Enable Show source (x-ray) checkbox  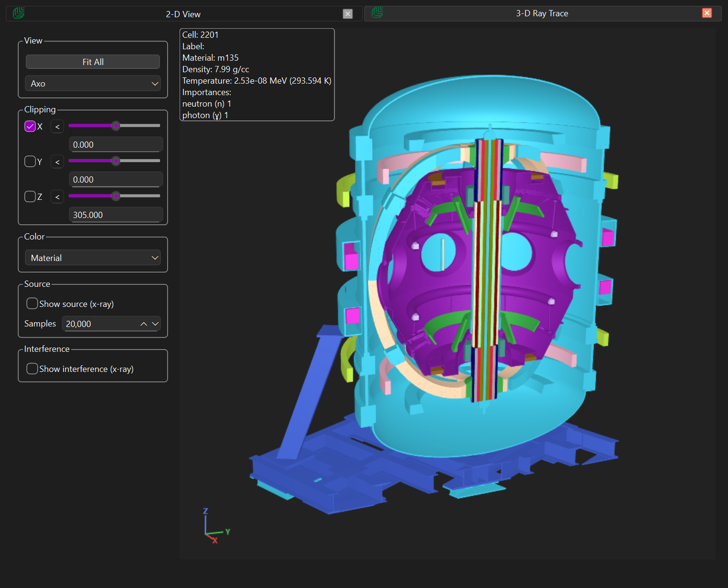32,304
